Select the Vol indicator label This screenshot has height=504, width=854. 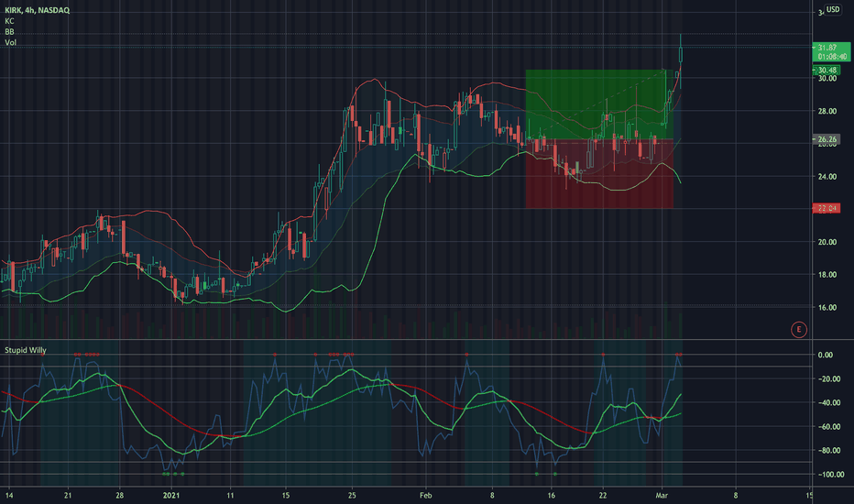click(10, 42)
